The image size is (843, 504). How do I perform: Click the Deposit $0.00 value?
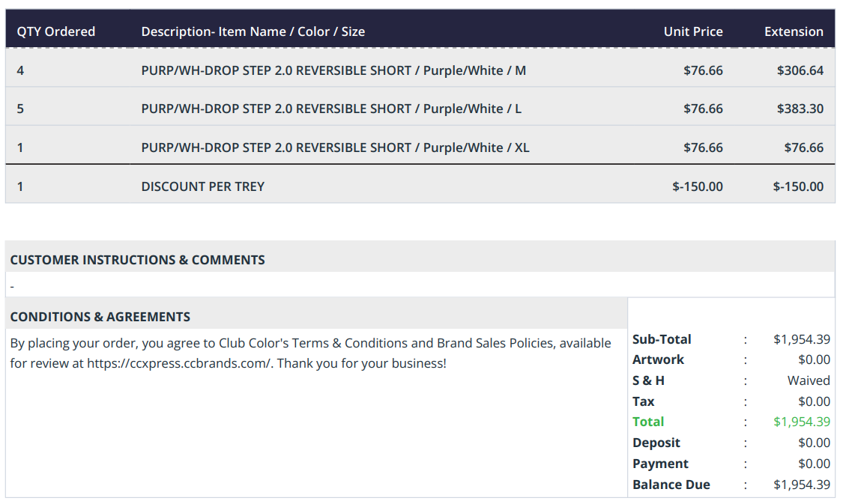coord(814,443)
